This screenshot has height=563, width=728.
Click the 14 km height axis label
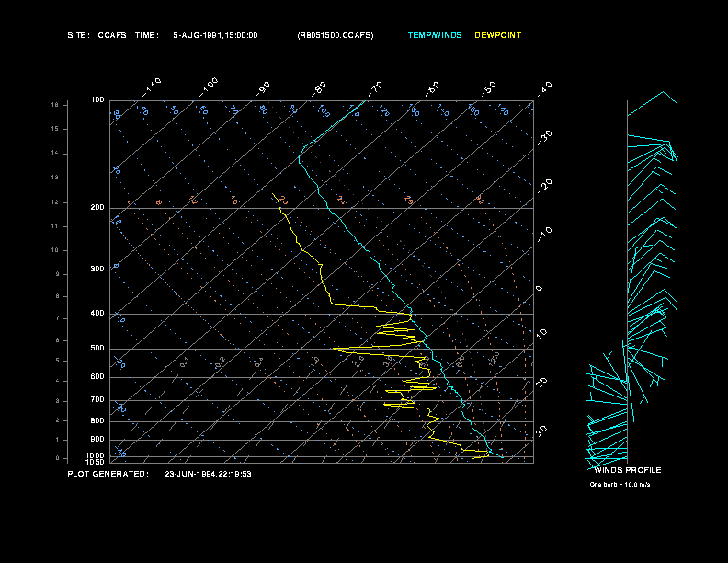tap(55, 154)
